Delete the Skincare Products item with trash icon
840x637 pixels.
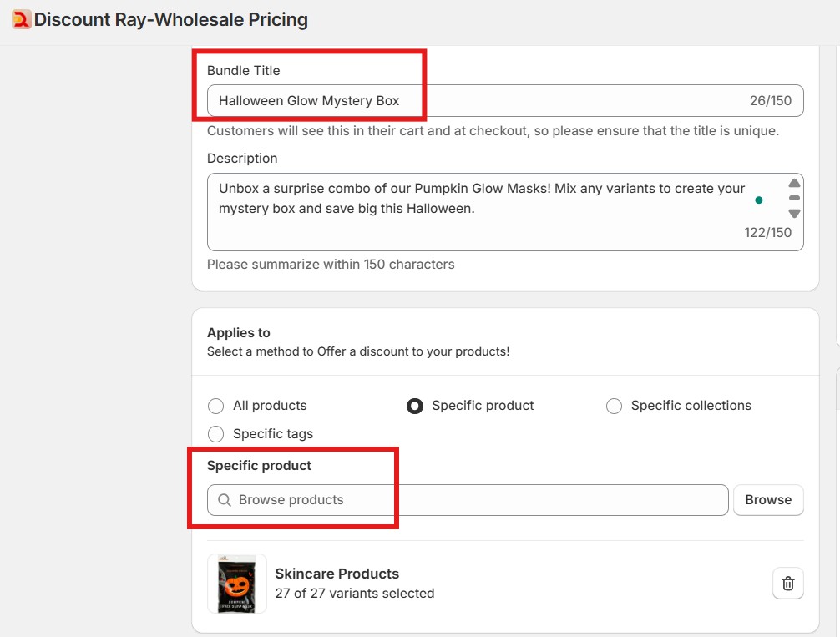pyautogui.click(x=787, y=584)
